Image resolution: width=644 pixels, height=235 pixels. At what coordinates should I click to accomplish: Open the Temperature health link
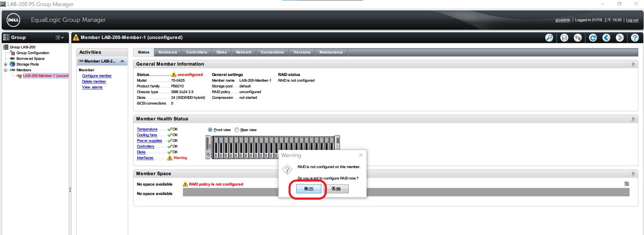point(147,129)
